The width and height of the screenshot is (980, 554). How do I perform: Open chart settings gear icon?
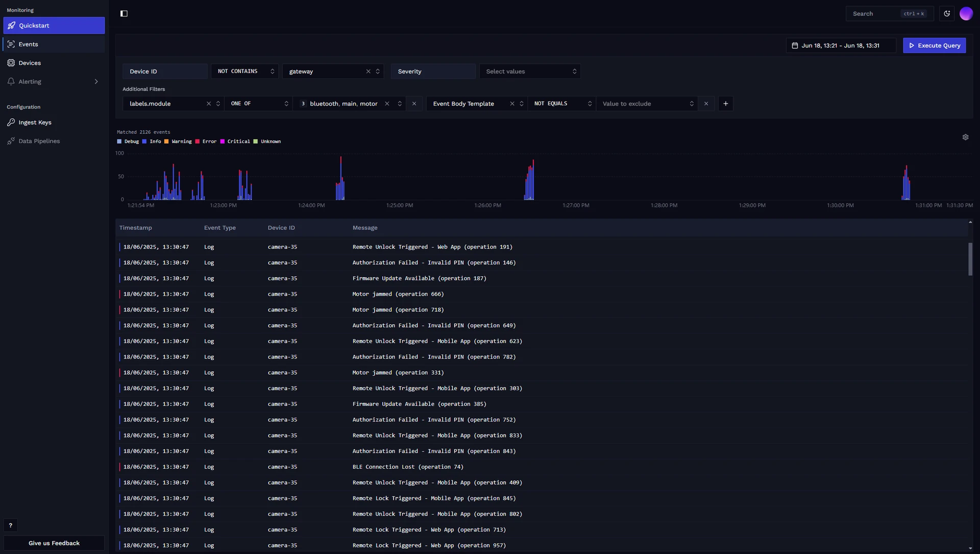coord(965,137)
